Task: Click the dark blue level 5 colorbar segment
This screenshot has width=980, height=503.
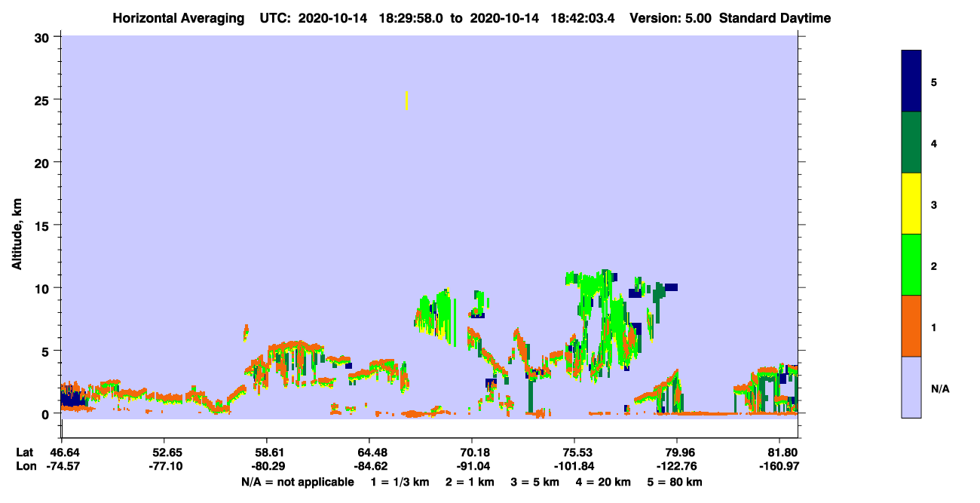Action: (x=911, y=81)
